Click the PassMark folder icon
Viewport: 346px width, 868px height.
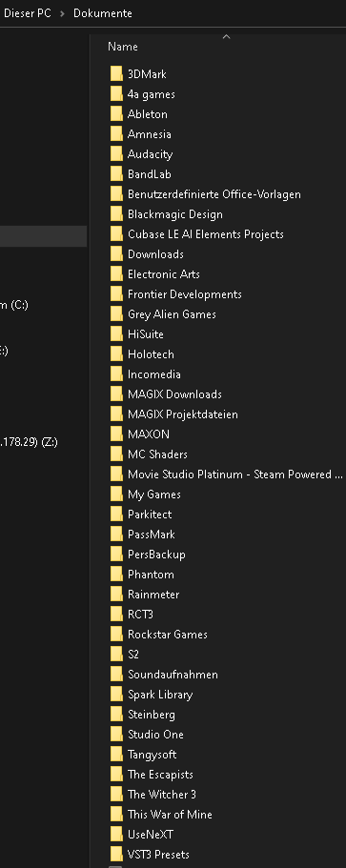(x=116, y=535)
